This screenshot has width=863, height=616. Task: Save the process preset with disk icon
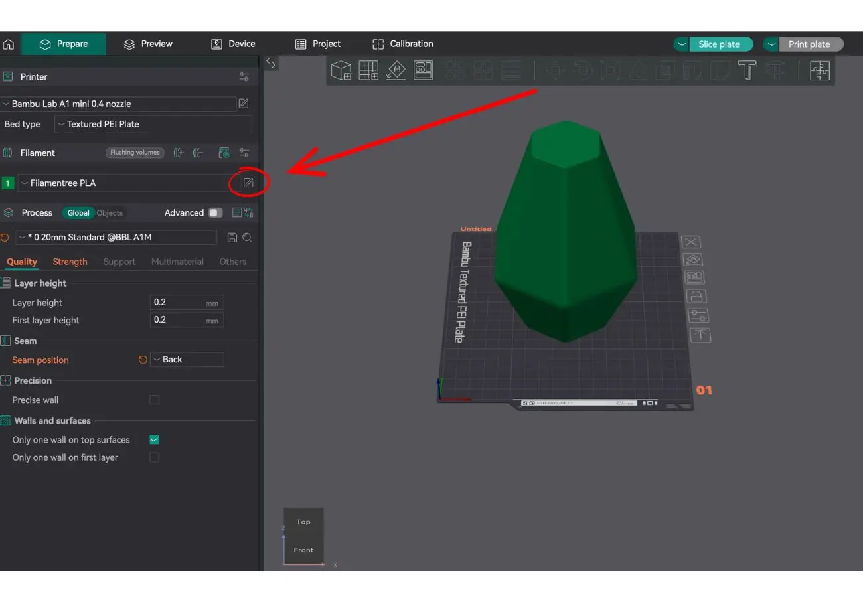[232, 238]
